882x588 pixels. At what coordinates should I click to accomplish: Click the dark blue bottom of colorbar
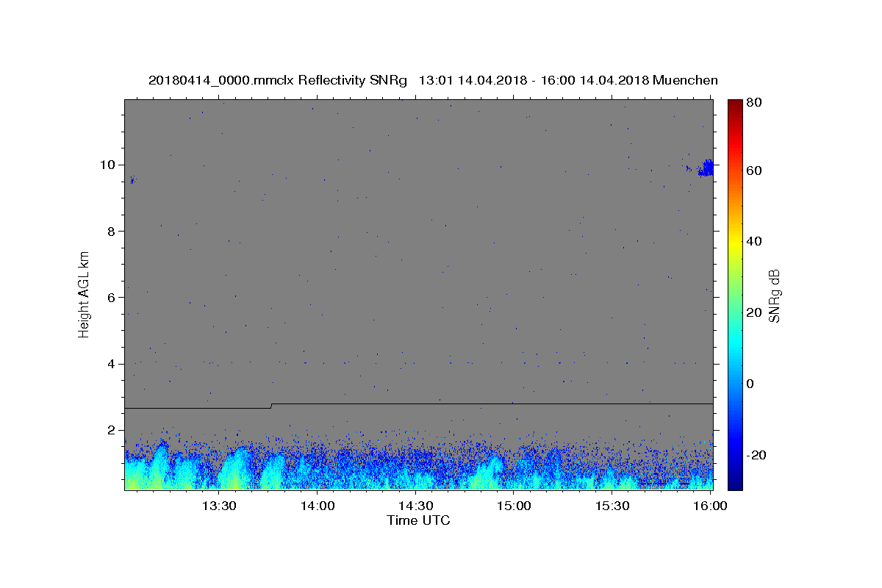point(735,484)
